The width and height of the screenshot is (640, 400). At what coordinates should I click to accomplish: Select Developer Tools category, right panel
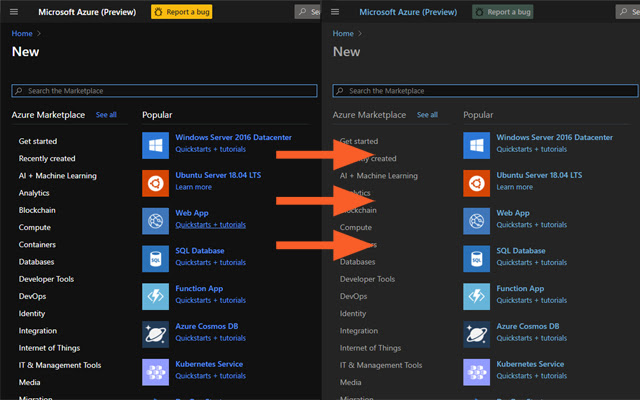pos(367,279)
